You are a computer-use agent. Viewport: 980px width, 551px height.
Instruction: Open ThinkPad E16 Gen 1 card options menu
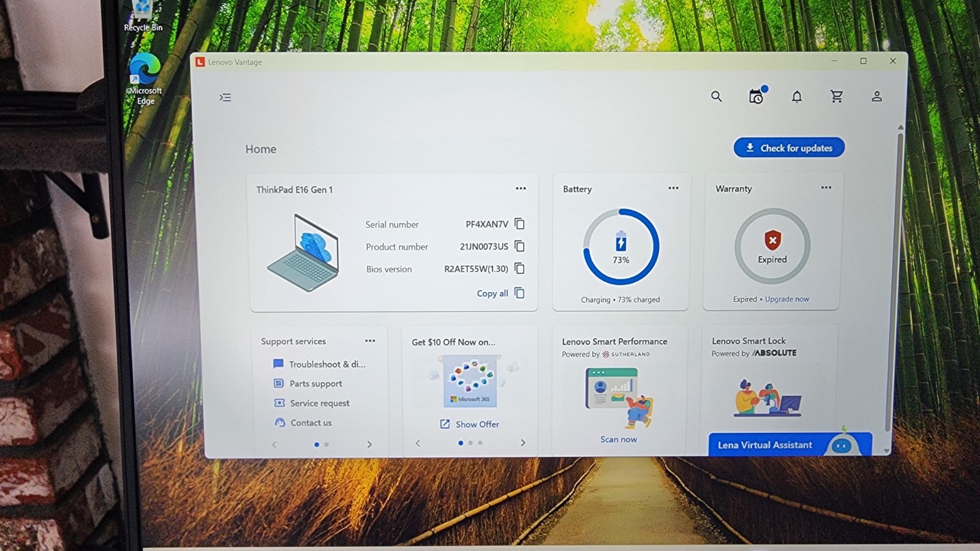pos(521,189)
